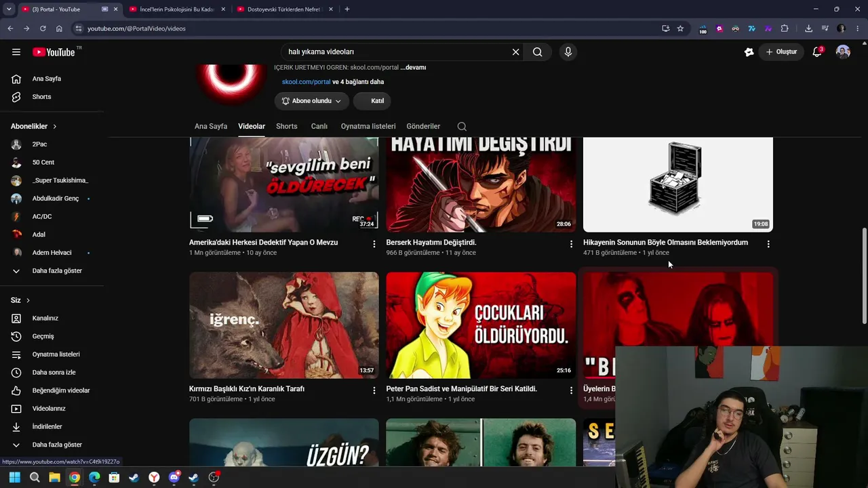
Task: Run the search with the magnifier button
Action: coord(538,52)
